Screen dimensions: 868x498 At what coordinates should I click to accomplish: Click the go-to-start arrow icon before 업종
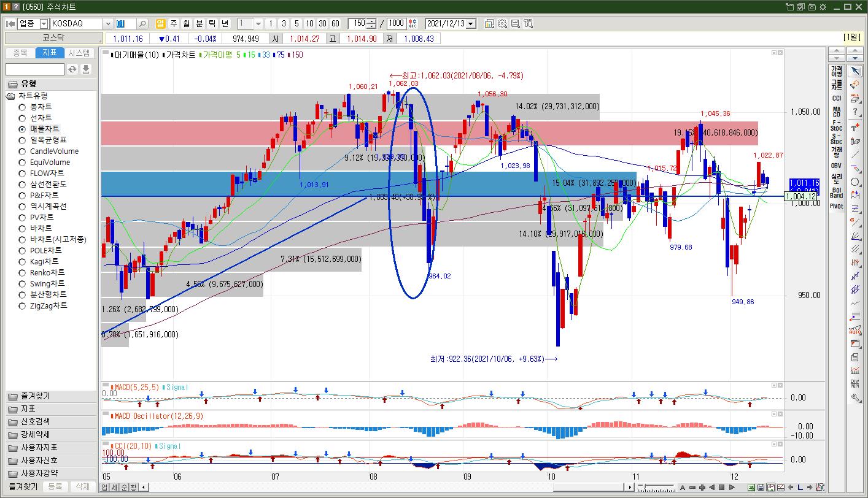coord(10,24)
